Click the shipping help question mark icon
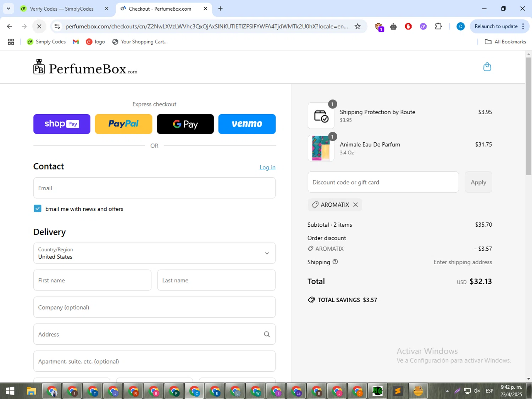The width and height of the screenshot is (532, 399). click(x=335, y=262)
